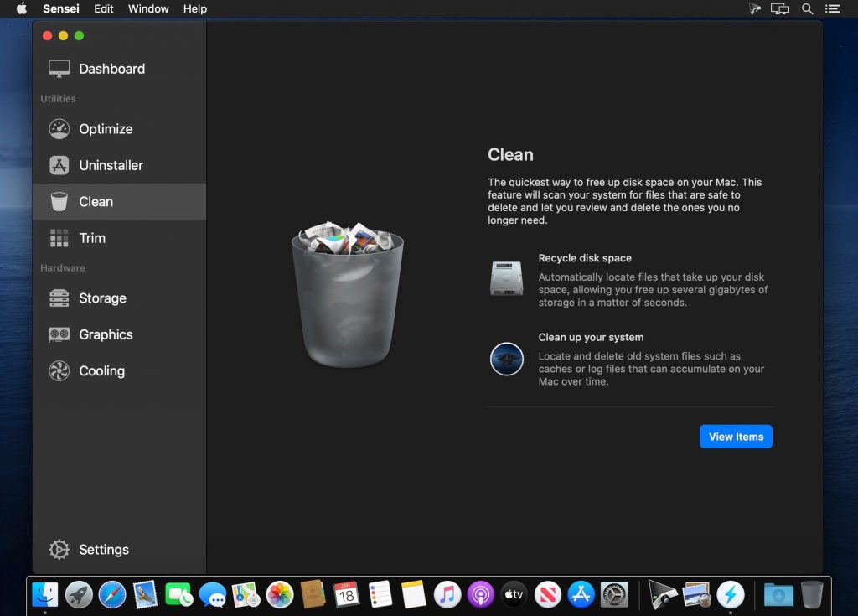Click the Apple logo menu
This screenshot has height=616, width=858.
pyautogui.click(x=22, y=8)
